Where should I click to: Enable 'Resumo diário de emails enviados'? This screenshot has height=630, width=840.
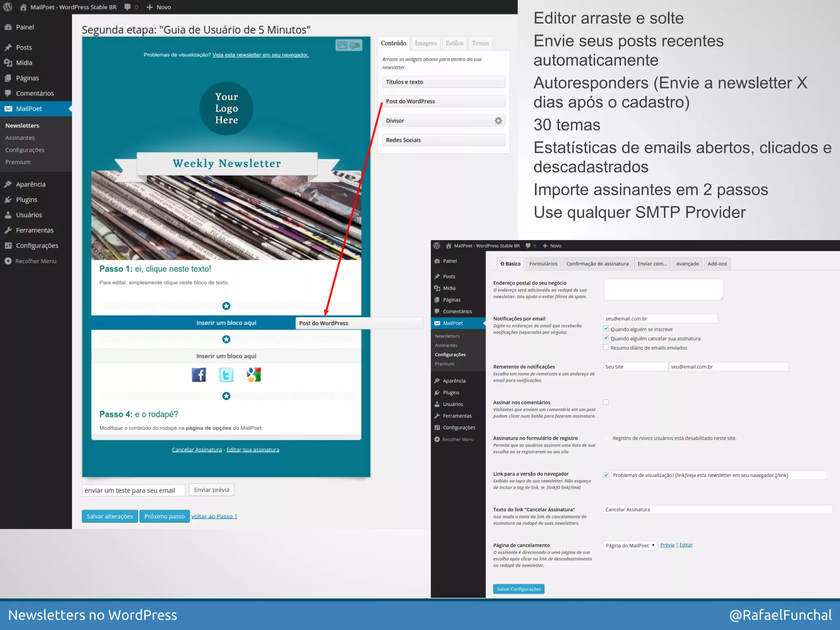[606, 347]
